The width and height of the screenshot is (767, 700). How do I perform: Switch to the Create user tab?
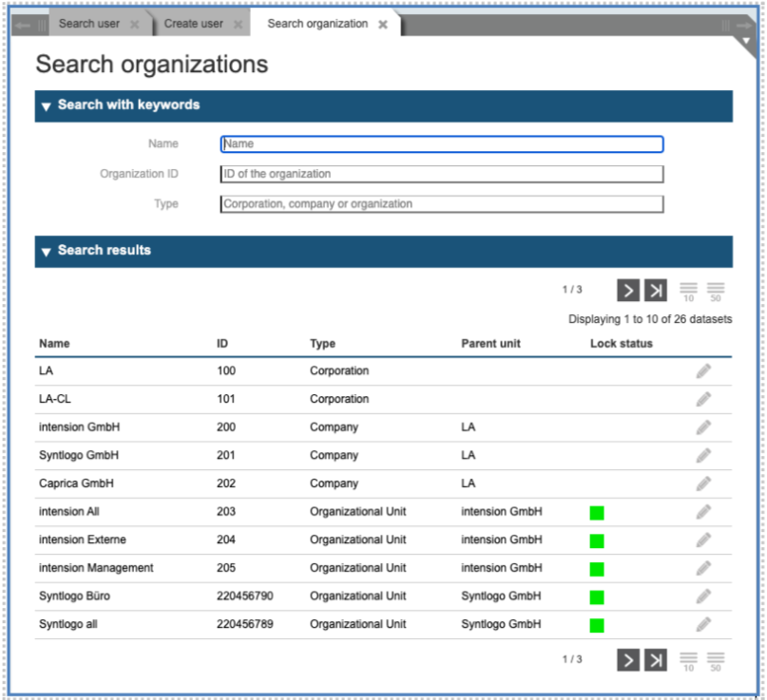pos(193,24)
